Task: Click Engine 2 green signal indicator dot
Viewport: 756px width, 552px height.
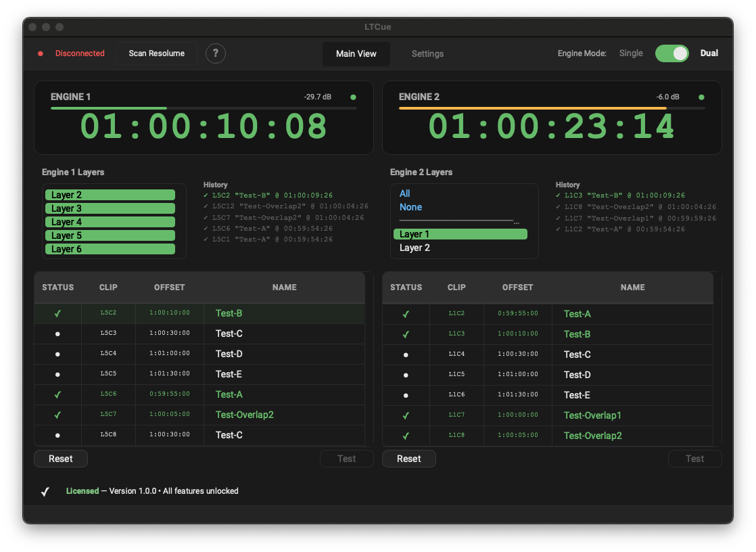Action: point(701,97)
